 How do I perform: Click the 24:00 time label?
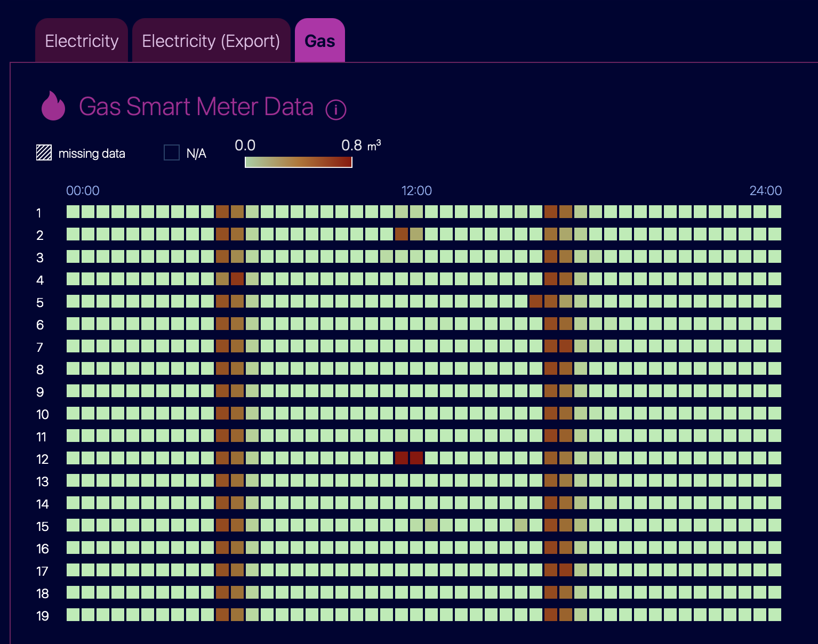coord(766,191)
